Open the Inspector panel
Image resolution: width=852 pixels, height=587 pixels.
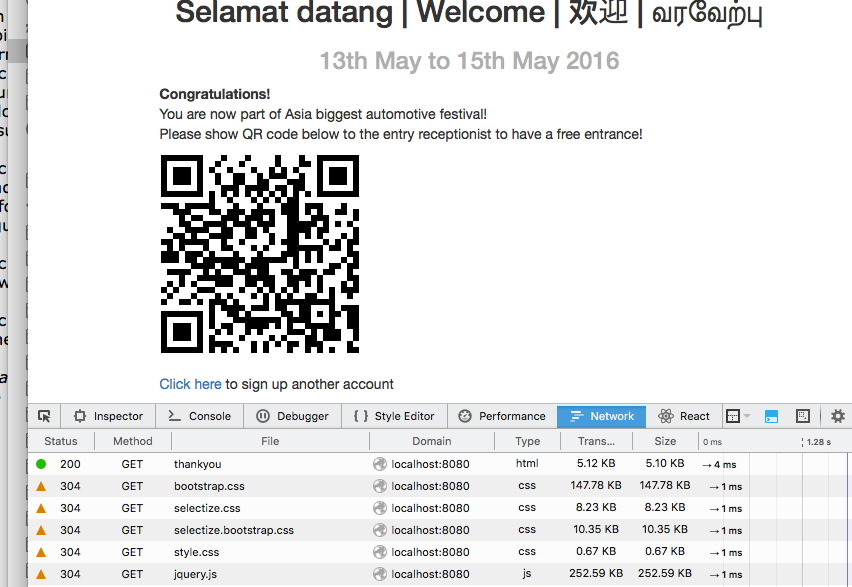[x=108, y=416]
